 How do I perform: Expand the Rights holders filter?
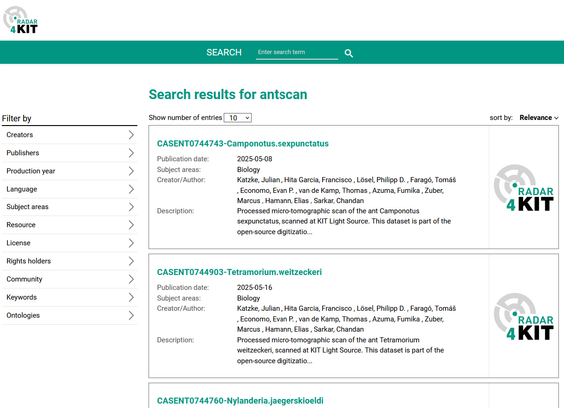pos(69,261)
